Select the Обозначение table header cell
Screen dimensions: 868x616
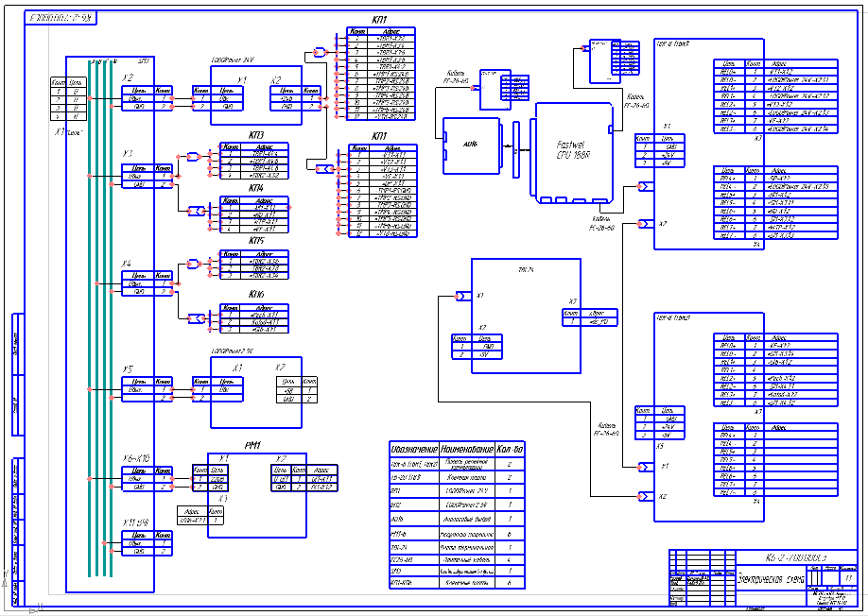pyautogui.click(x=414, y=449)
